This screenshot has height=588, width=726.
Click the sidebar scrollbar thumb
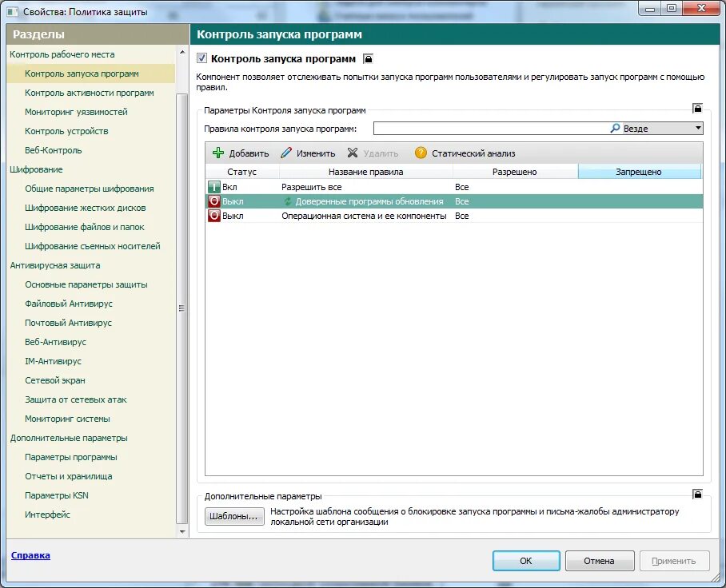182,308
